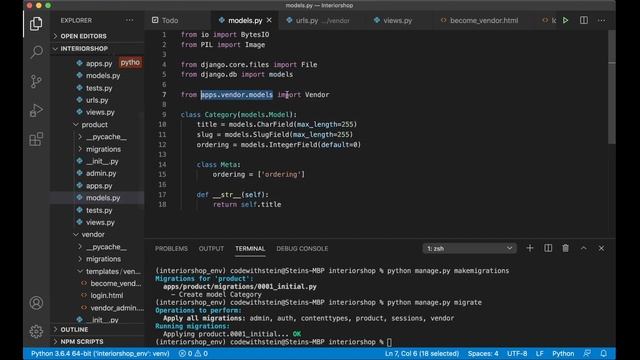Open __init__.py in product folder
Viewport: 640px width, 360px height.
click(102, 161)
